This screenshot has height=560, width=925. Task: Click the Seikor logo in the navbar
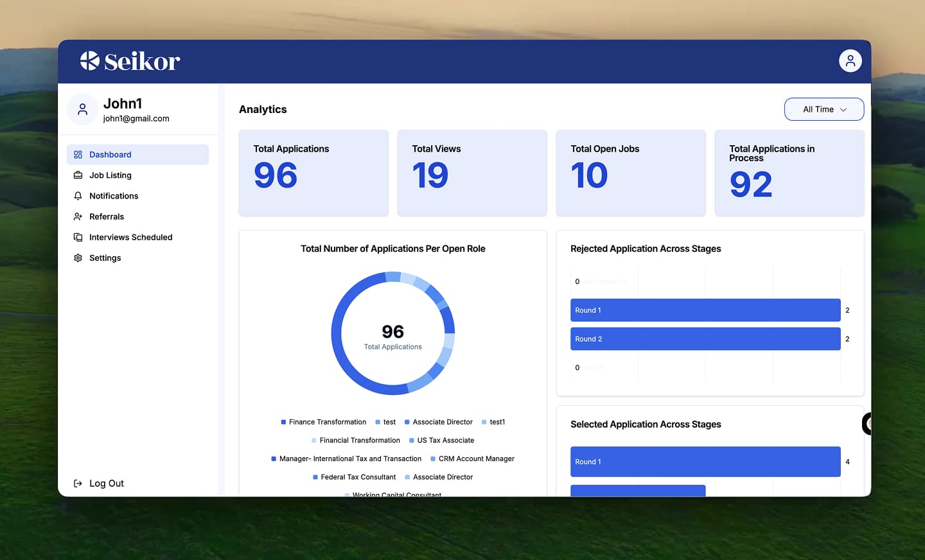[130, 60]
